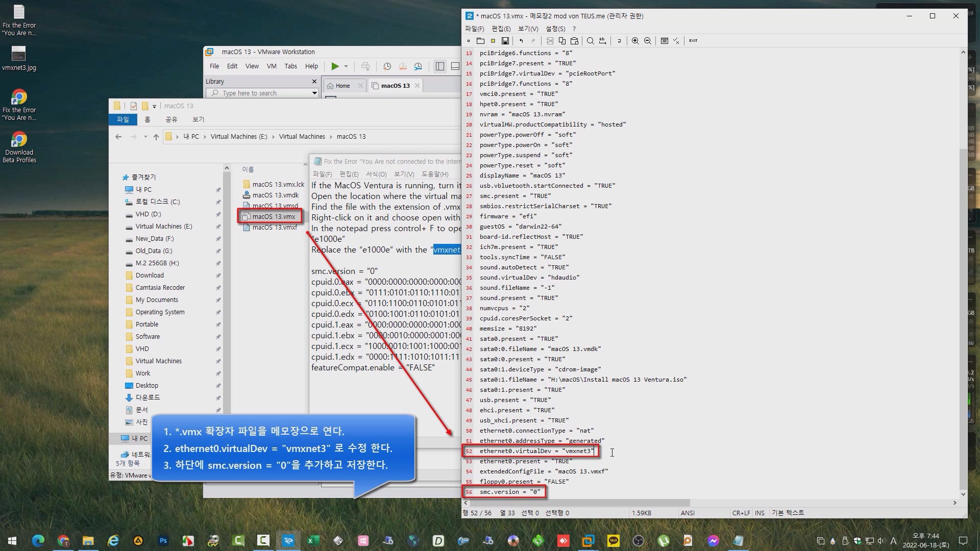980x551 pixels.
Task: Click the Save floppy-disk icon in Notepad2
Action: (x=505, y=41)
